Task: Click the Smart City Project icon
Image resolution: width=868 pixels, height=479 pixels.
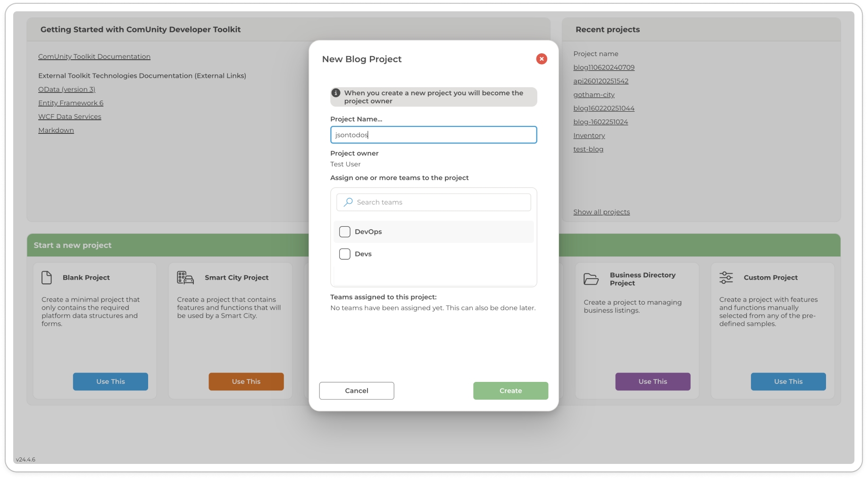Action: tap(185, 278)
